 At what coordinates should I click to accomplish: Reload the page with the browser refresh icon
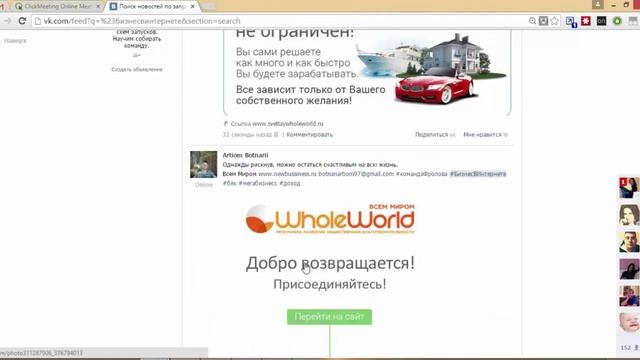point(22,21)
